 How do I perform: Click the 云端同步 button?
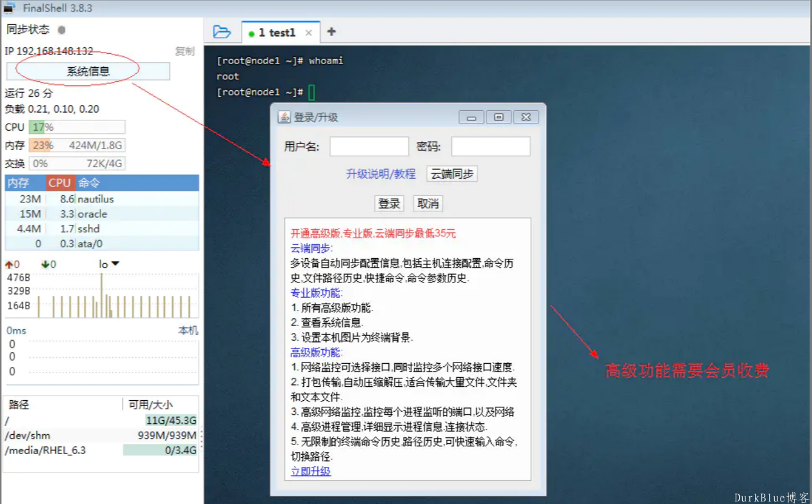[452, 174]
